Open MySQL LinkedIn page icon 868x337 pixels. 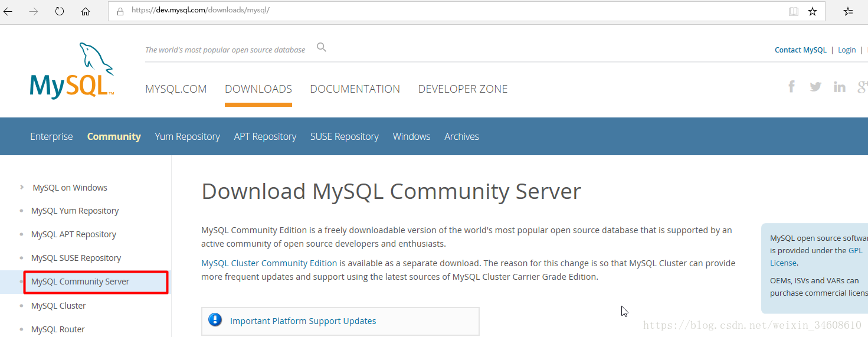(x=840, y=87)
